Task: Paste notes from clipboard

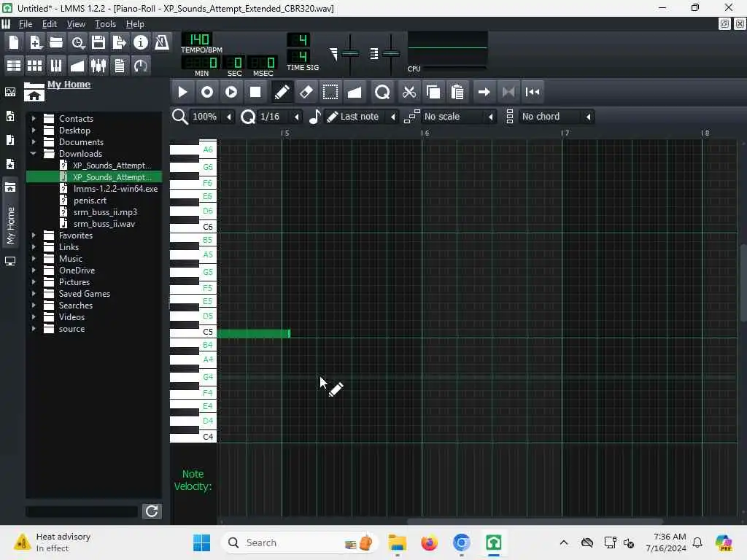Action: (457, 92)
